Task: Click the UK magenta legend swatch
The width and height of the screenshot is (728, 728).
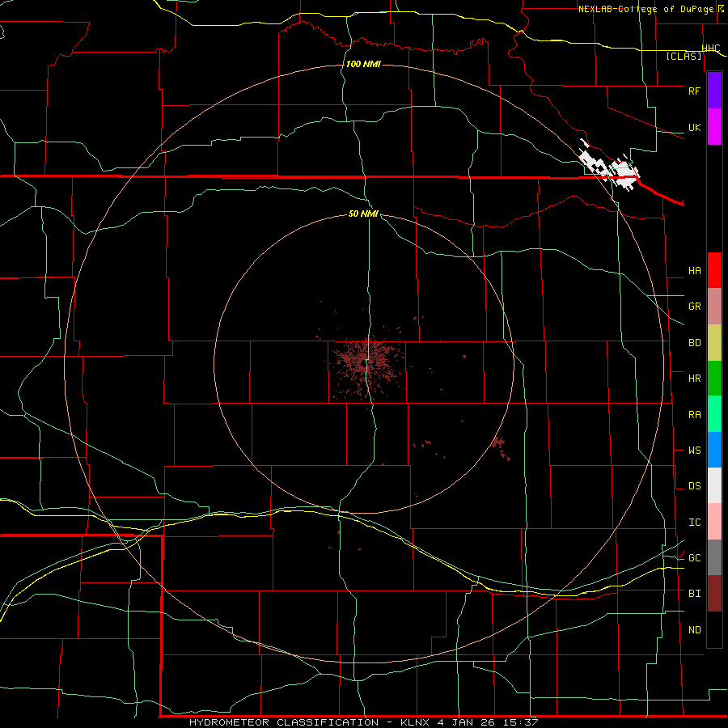Action: (x=714, y=127)
